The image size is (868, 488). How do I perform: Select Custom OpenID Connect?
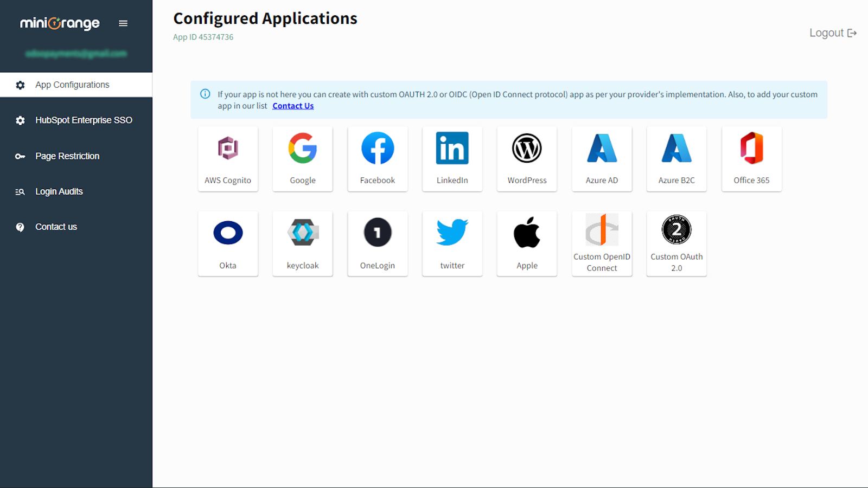602,243
